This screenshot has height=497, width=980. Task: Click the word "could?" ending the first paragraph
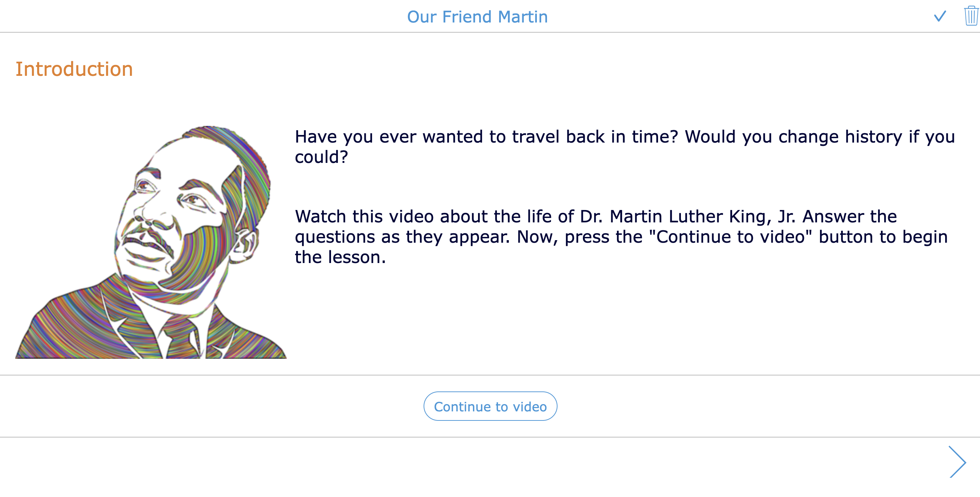pyautogui.click(x=322, y=157)
